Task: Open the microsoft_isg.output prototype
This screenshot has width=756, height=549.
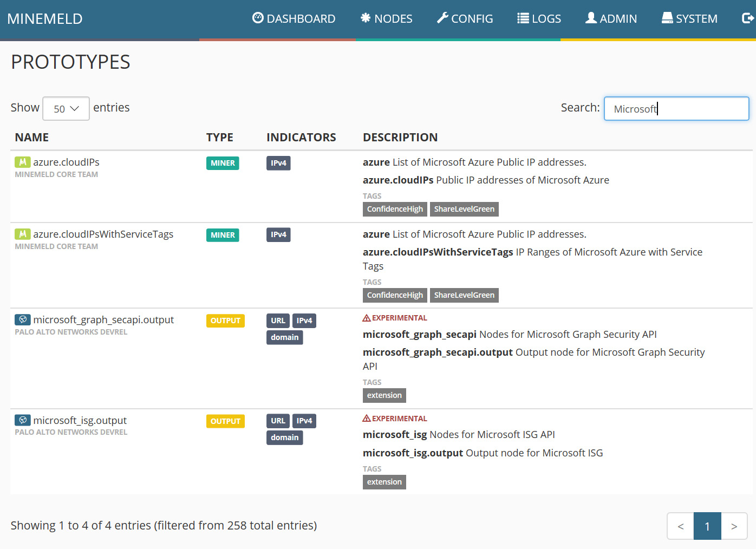Action: pyautogui.click(x=80, y=420)
